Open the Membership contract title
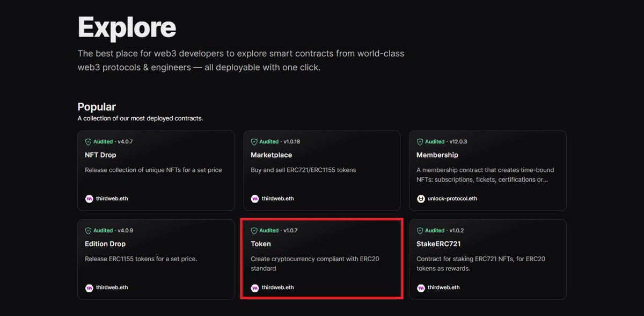Viewport: 644px width, 316px height. (437, 155)
